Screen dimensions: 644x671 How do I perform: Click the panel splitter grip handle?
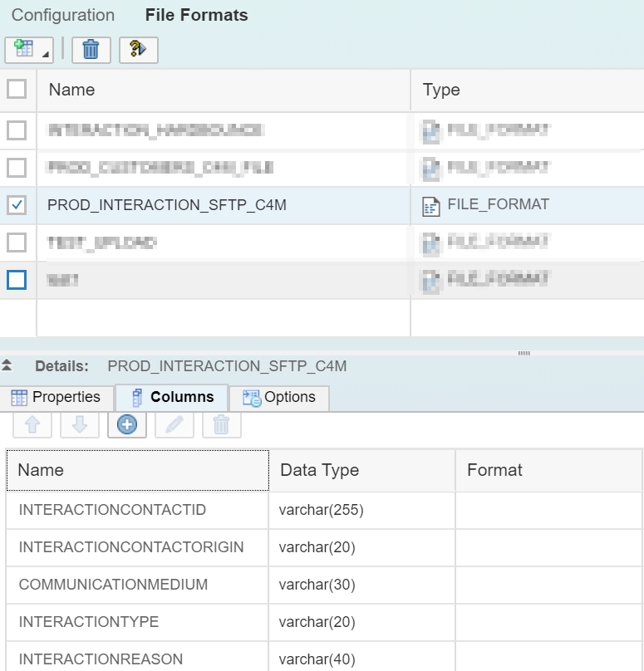[524, 353]
